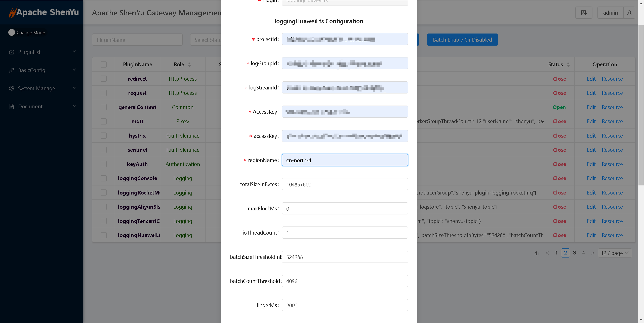Expand the System Manage submenu arrow

tap(74, 88)
